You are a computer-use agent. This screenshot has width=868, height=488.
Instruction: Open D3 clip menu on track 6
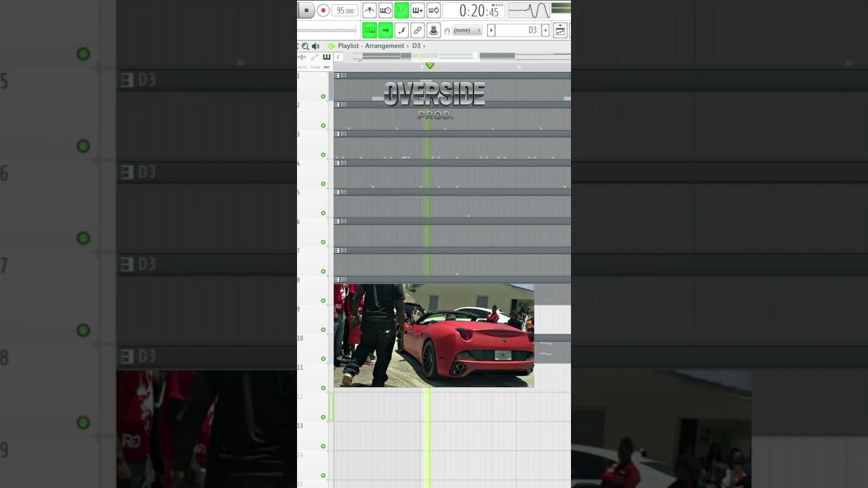(x=337, y=221)
